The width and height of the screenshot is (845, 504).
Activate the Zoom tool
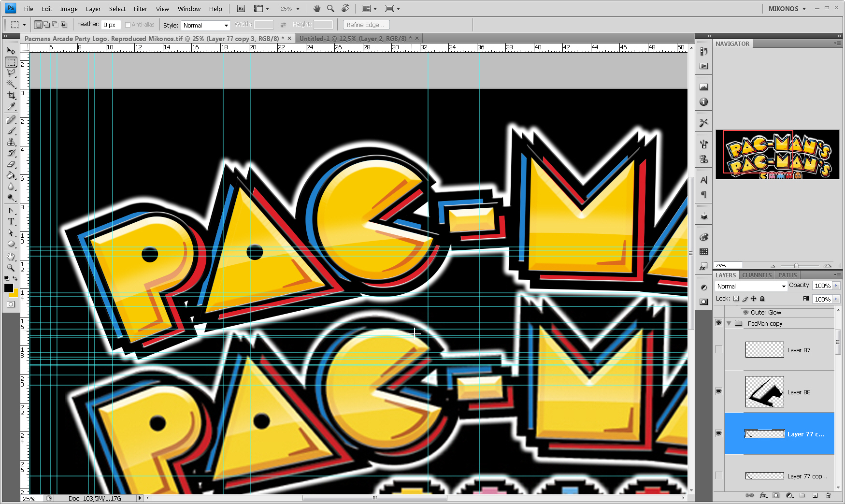tap(11, 268)
